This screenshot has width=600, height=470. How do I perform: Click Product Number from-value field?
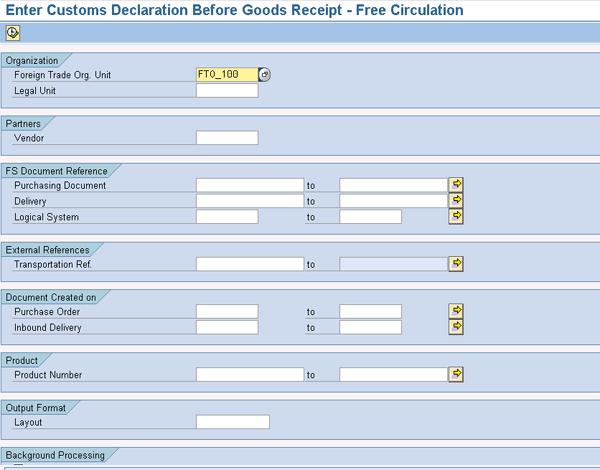click(250, 375)
